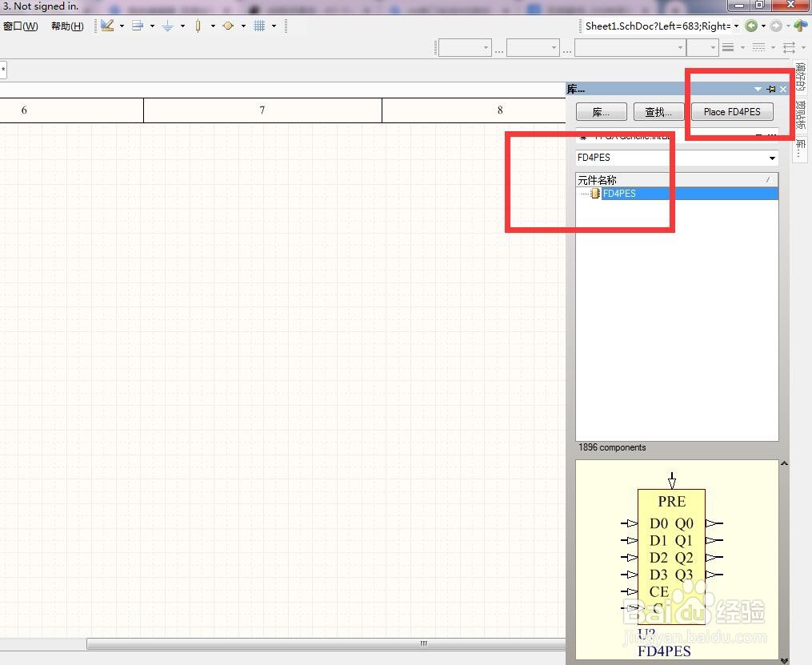This screenshot has width=812, height=665.
Task: Click the FD4PES symbol preview
Action: (677, 559)
